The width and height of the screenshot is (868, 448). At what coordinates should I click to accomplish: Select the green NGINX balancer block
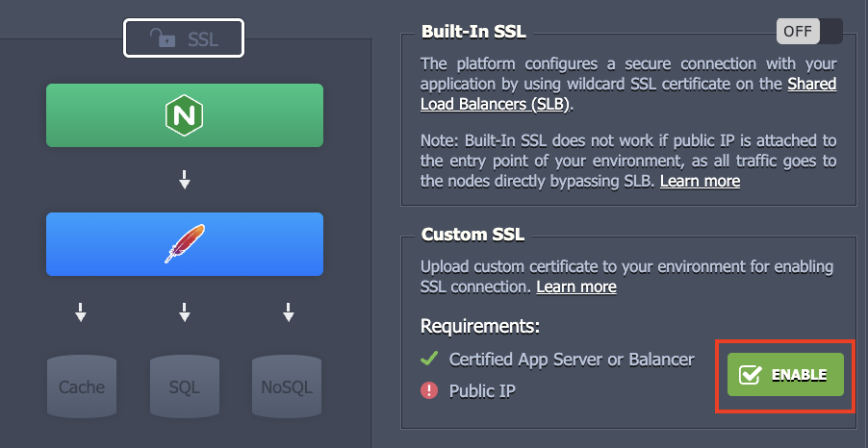(x=185, y=115)
